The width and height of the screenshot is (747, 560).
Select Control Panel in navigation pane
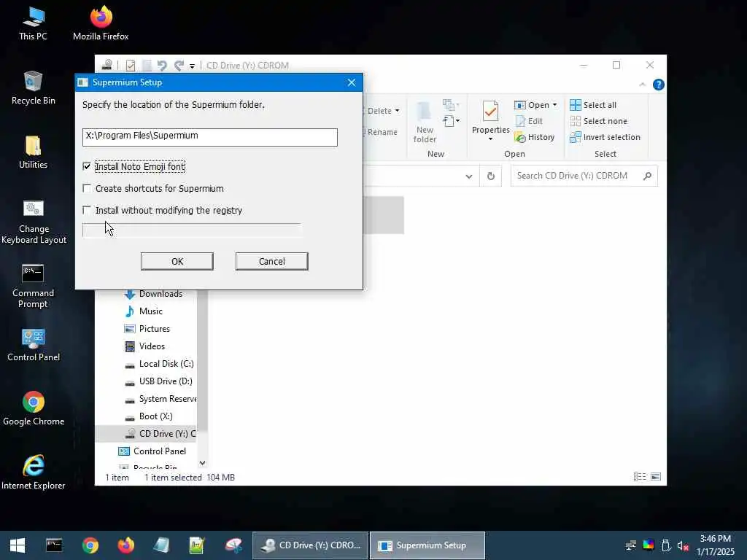coord(152,451)
